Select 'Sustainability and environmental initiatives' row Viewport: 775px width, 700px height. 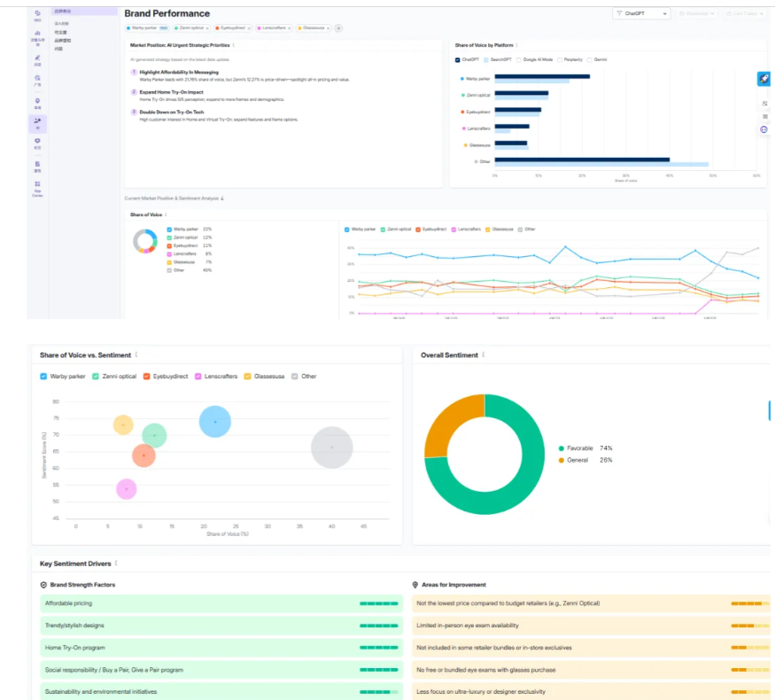coord(221,691)
